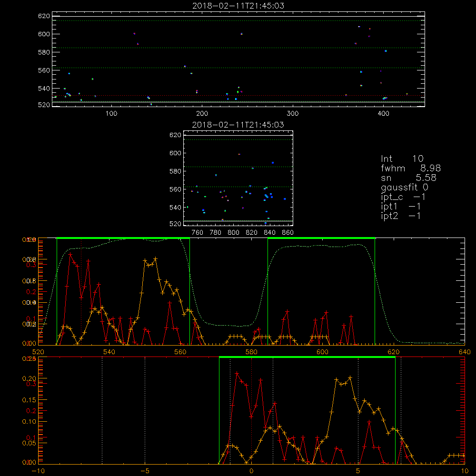Click x-axis label 0 of the lower profile plot
The width and height of the screenshot is (476, 476).
click(251, 471)
